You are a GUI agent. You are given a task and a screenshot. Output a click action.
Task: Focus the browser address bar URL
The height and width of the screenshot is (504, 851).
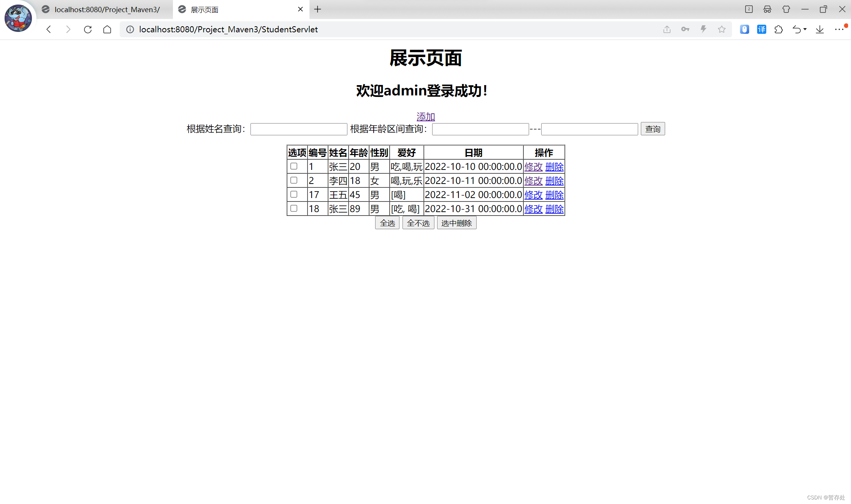[228, 29]
